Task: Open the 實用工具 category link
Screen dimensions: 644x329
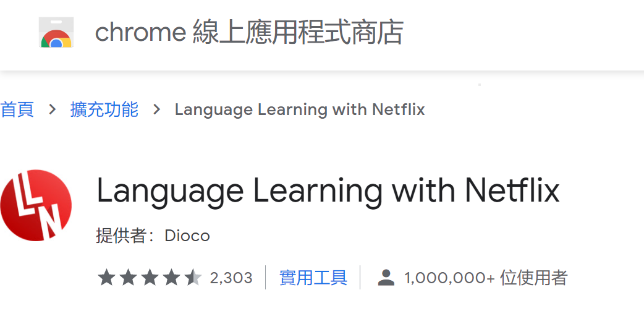Action: pos(313,278)
